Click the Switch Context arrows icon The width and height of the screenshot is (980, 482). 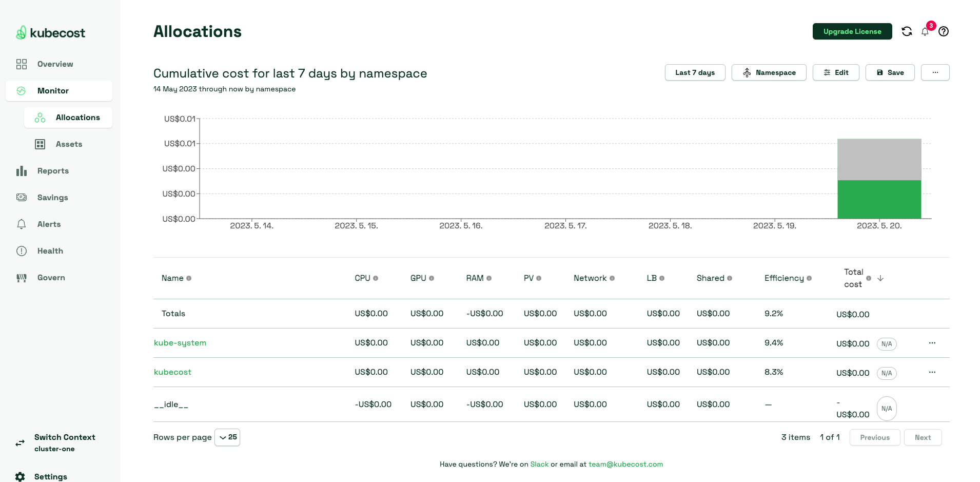20,443
